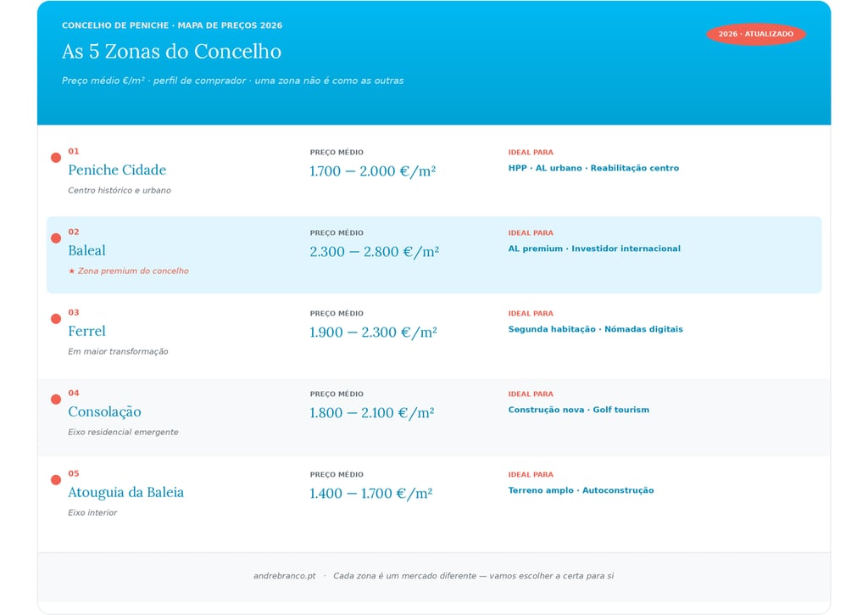Click the red dot beside Consolação
The width and height of the screenshot is (868, 615).
(56, 400)
